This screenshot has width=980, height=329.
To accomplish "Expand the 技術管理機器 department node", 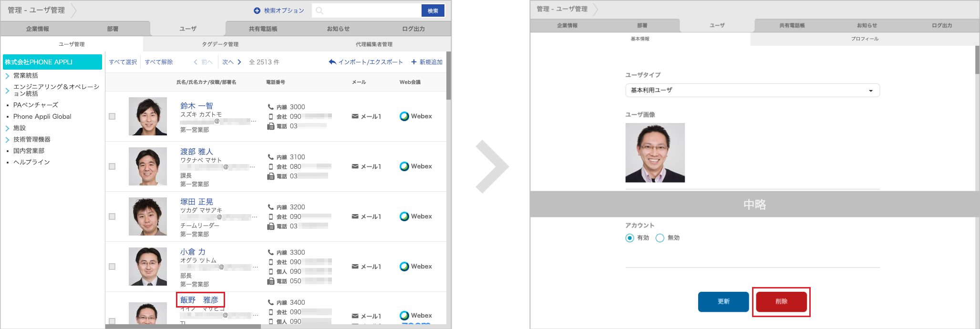I will (x=7, y=140).
